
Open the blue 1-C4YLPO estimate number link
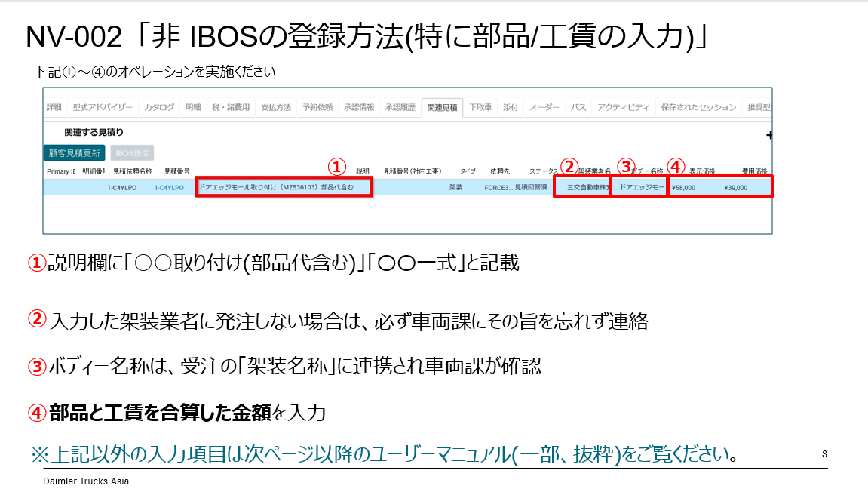(x=169, y=188)
